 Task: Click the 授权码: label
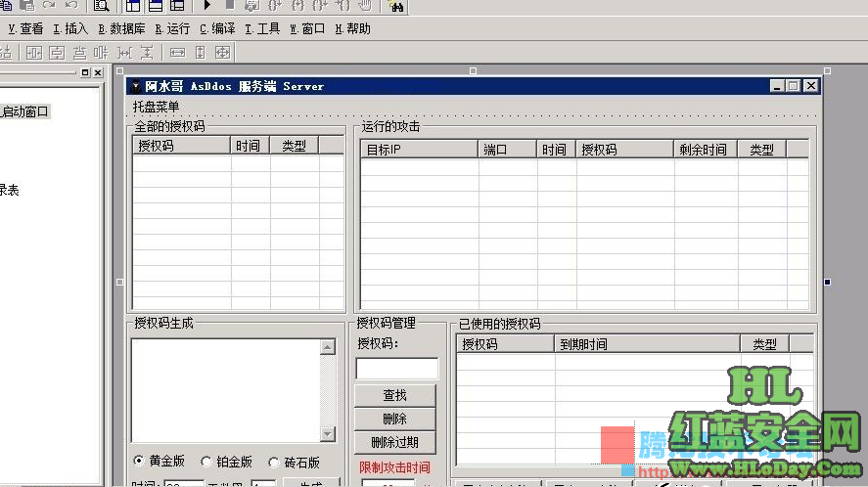pyautogui.click(x=378, y=343)
